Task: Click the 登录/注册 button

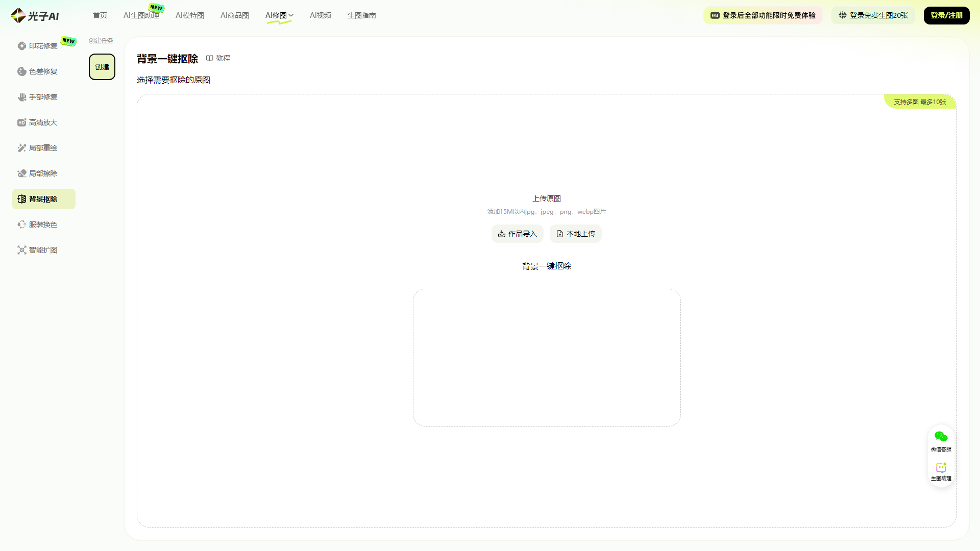Action: coord(946,15)
